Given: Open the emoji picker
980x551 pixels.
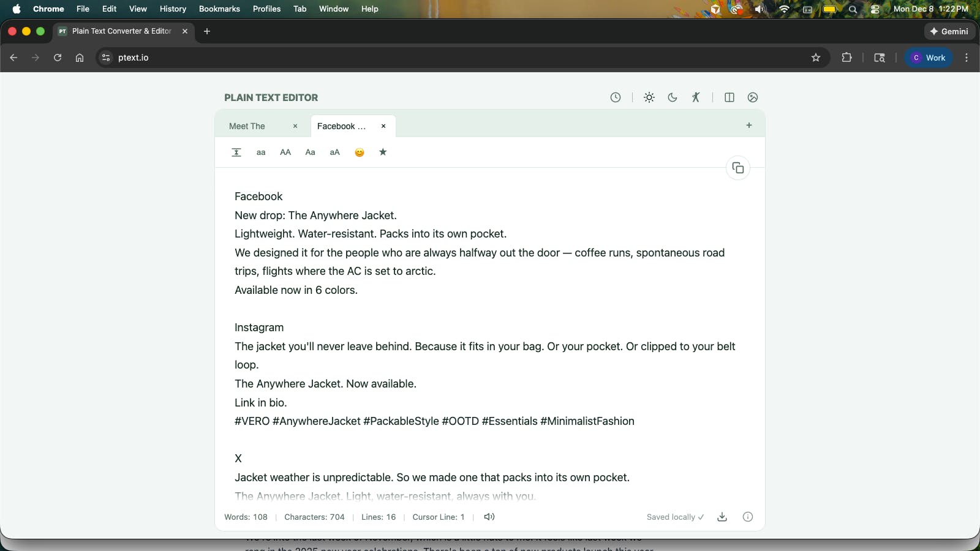Looking at the screenshot, I should [x=360, y=152].
